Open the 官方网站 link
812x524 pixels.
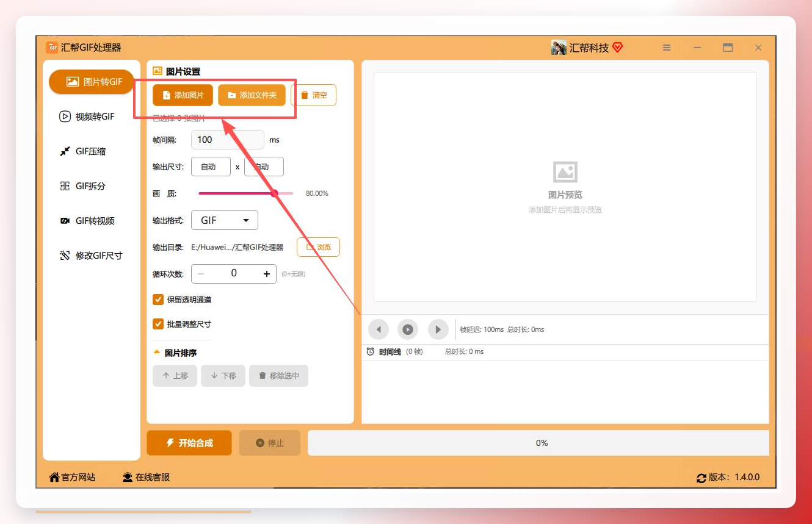click(x=73, y=478)
